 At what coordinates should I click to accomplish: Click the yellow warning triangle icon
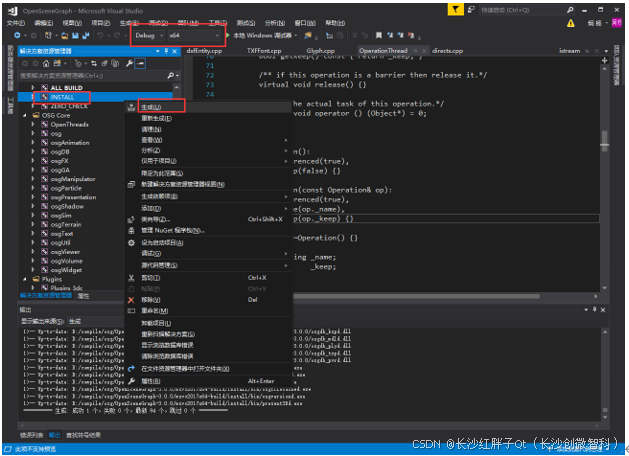(x=570, y=22)
